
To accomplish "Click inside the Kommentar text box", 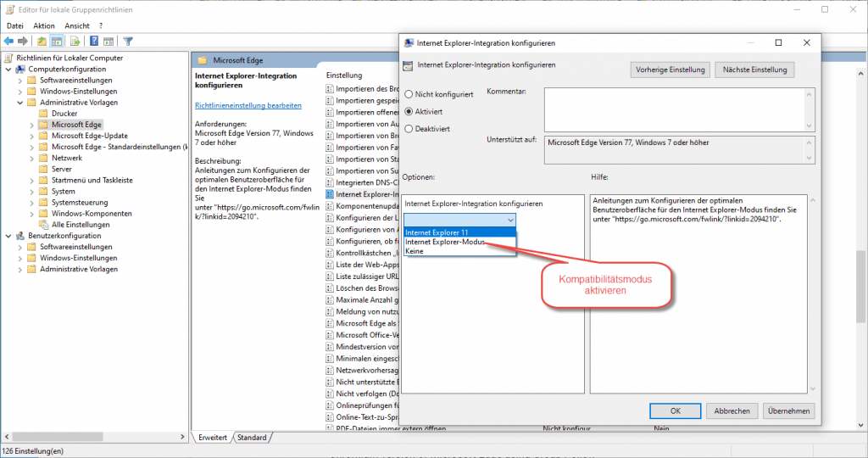I will (x=674, y=109).
